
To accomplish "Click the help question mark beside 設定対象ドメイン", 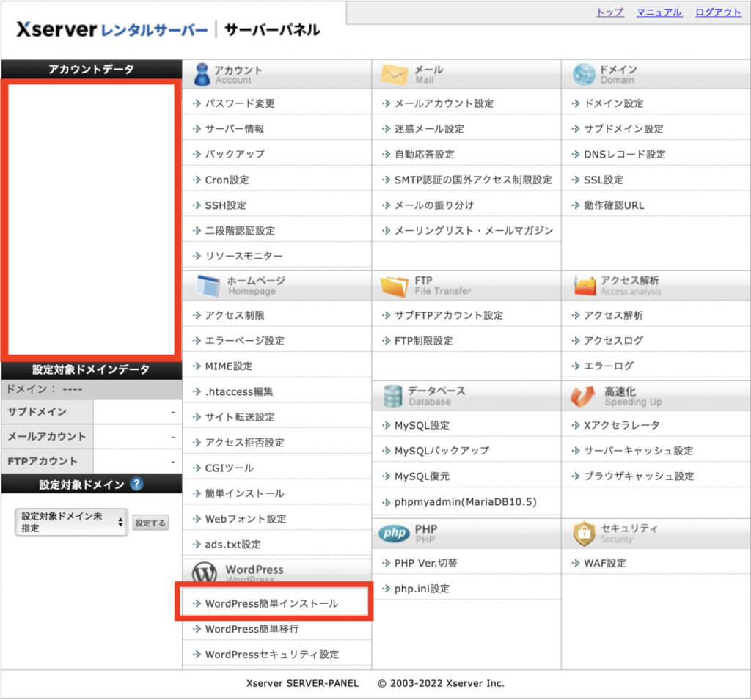I will click(x=136, y=484).
